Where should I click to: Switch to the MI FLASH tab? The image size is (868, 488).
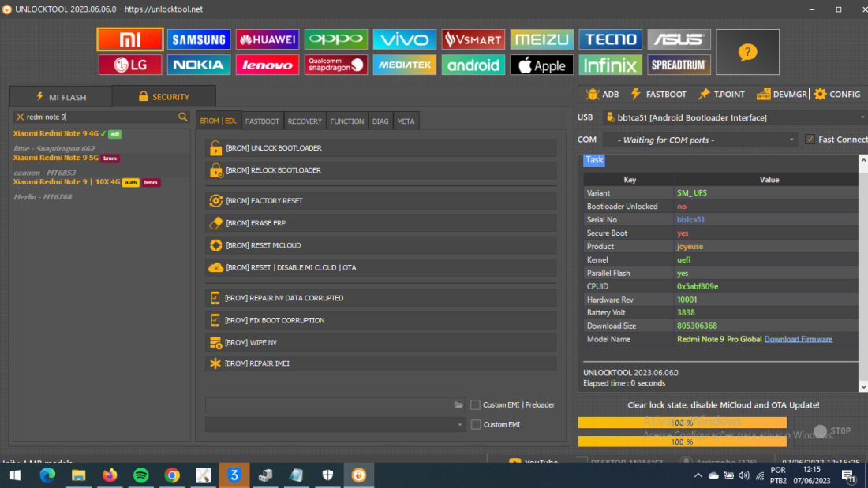(61, 97)
